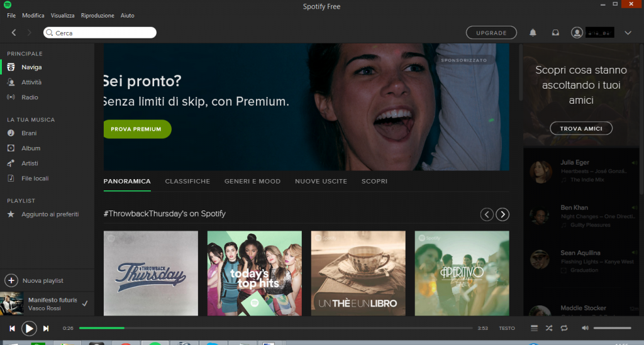Click the now playing album art thumbnail

[12, 304]
